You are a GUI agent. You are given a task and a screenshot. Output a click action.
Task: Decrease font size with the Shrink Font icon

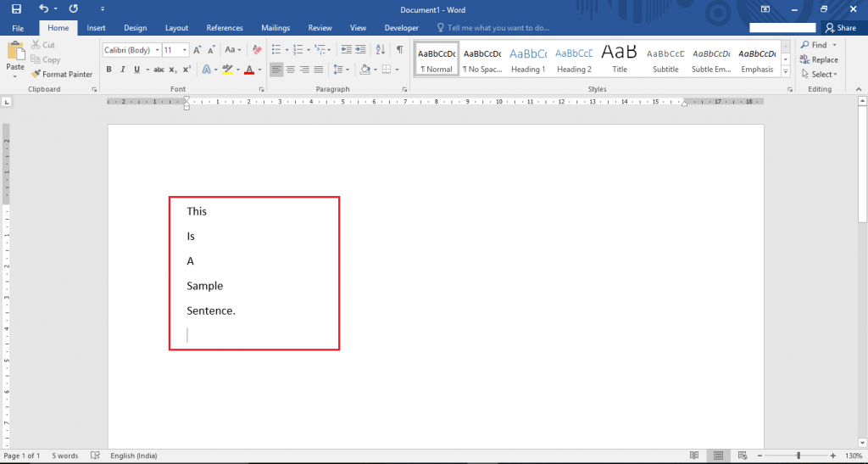(211, 50)
